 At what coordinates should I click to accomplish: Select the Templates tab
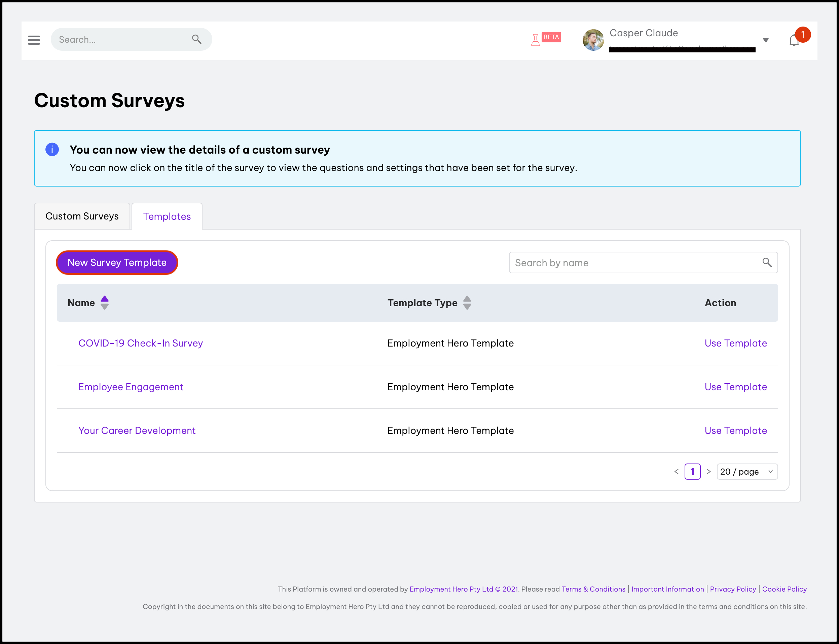point(167,216)
